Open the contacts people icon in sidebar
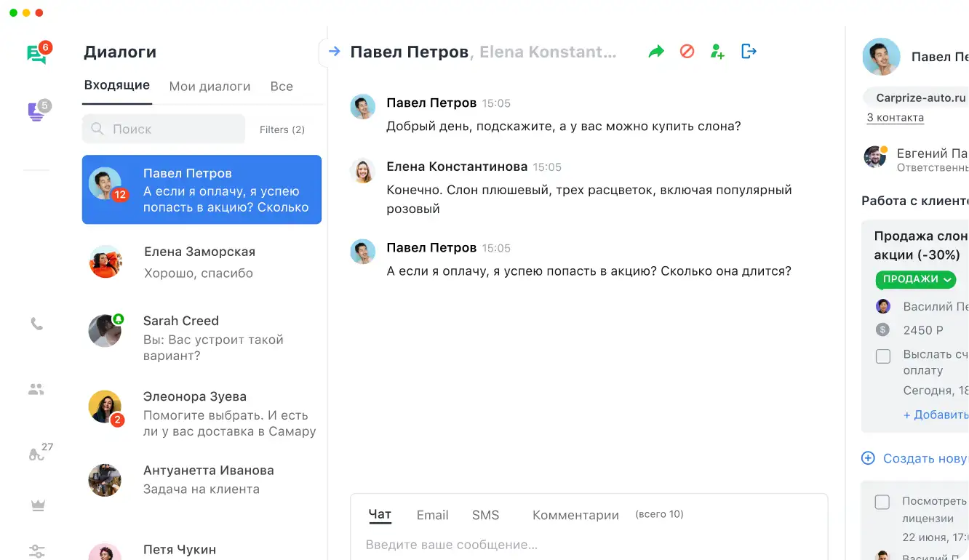 click(36, 389)
